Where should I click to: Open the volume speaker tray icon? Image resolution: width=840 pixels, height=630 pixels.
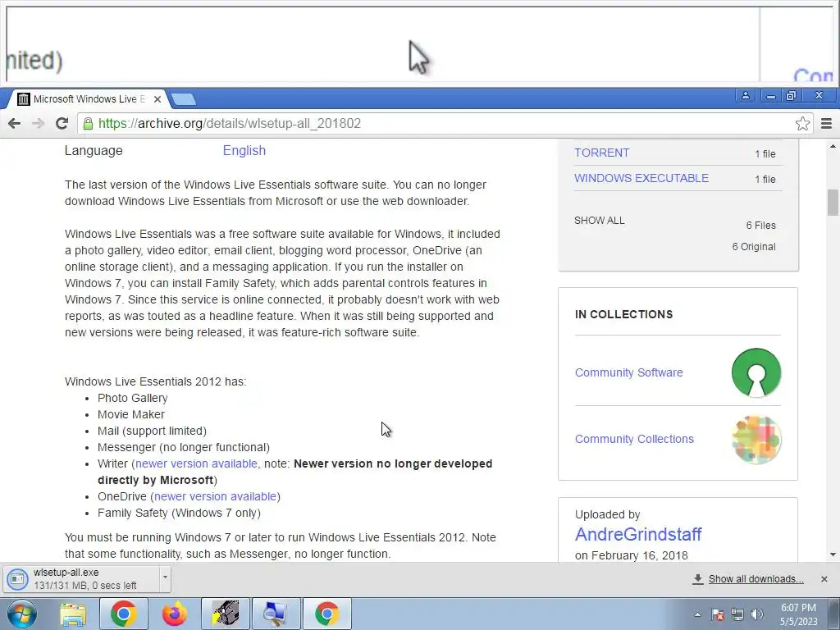tap(757, 614)
